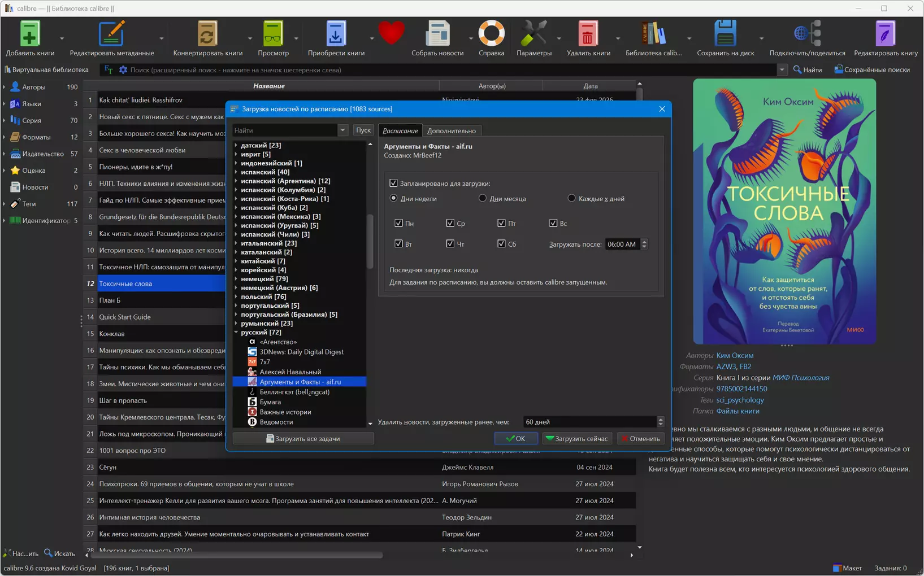Viewport: 924px width, 576px height.
Task: Collapse the русский [72] language group
Action: click(x=236, y=332)
